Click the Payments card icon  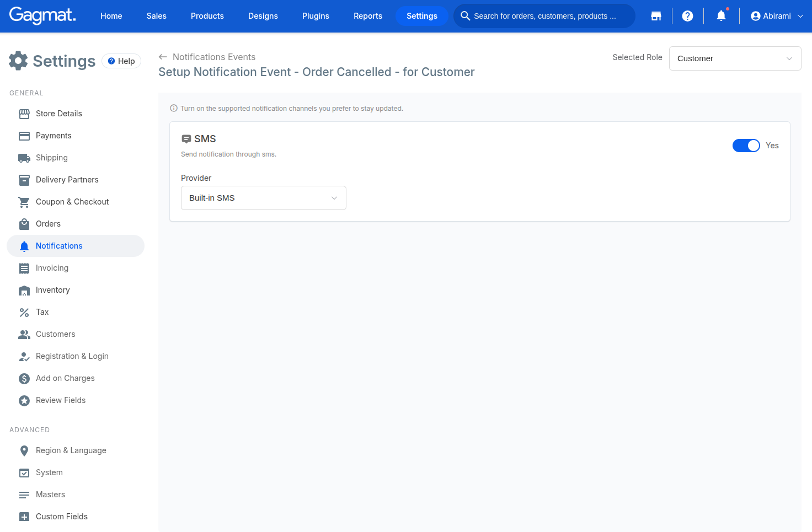tap(24, 136)
